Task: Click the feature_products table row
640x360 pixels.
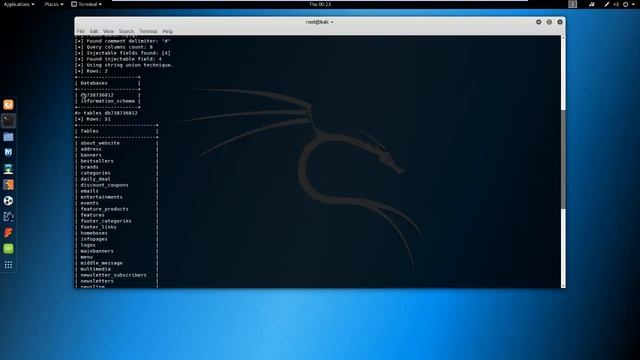Action: [104, 209]
